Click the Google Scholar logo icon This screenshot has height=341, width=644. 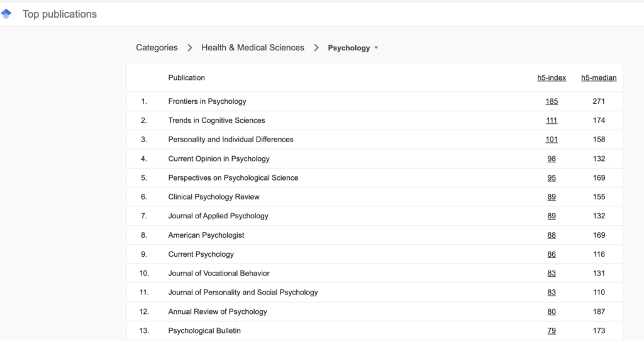6,14
